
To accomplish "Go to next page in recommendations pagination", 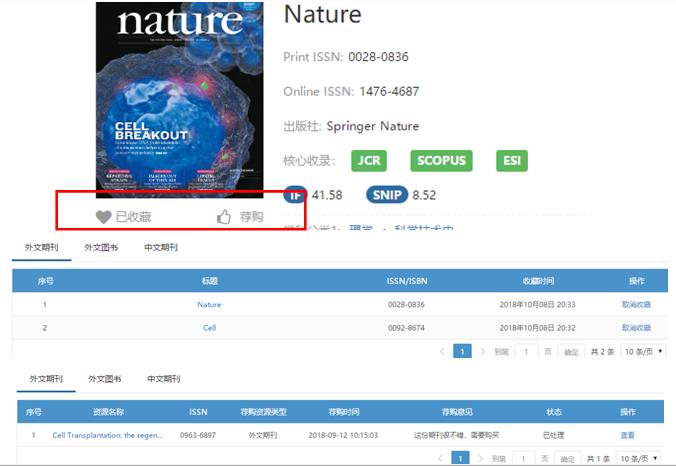I will pos(480,458).
